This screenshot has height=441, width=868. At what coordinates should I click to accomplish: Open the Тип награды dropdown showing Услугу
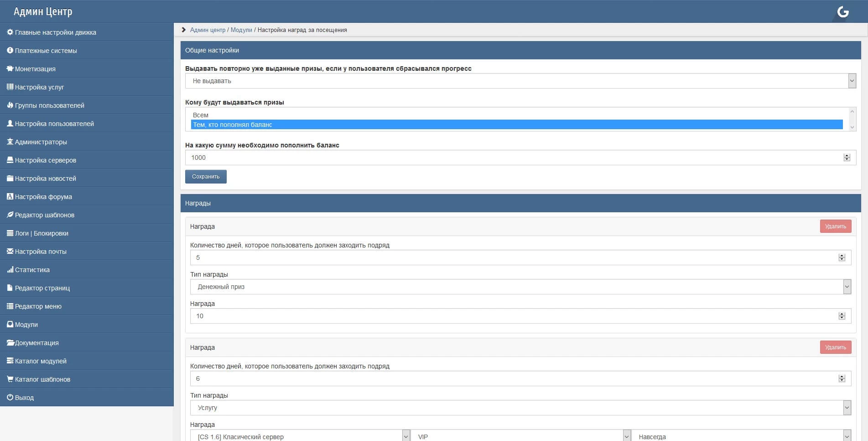(520, 408)
